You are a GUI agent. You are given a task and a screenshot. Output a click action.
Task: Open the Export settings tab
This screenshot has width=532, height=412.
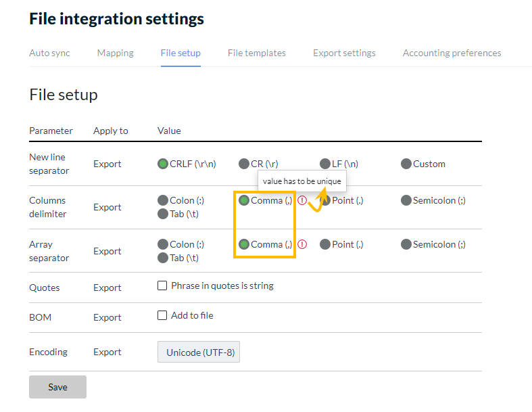(344, 53)
